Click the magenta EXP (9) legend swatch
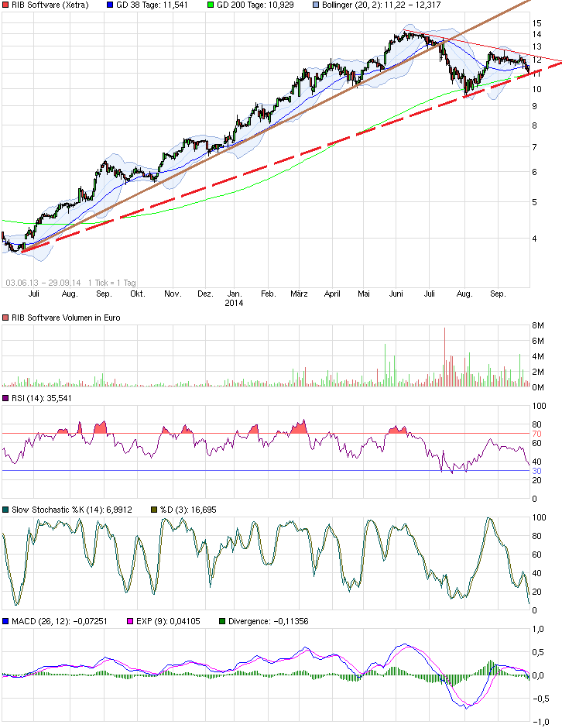The height and width of the screenshot is (728, 562). point(130,621)
